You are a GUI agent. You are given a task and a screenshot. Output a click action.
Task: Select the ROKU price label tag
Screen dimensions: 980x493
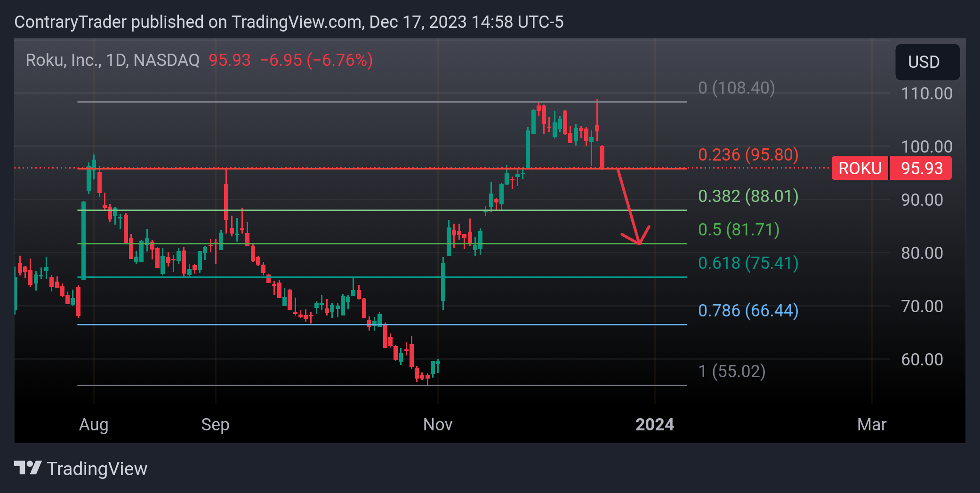860,168
